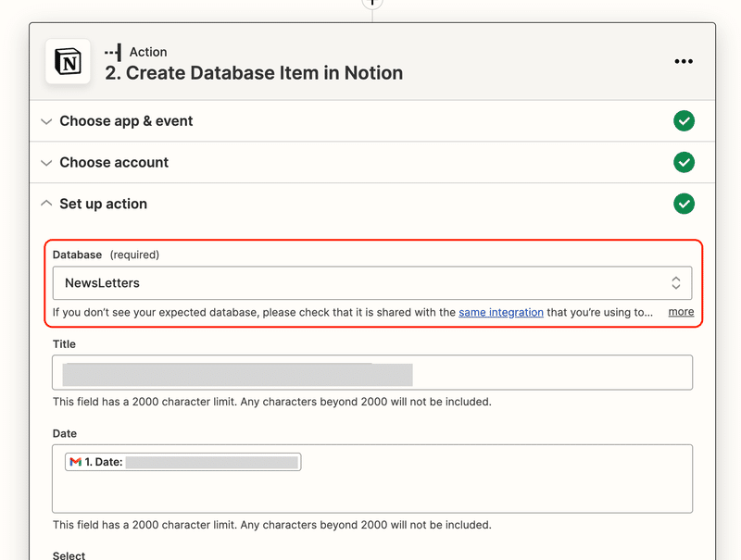Click the Action label above the step title

pos(148,52)
